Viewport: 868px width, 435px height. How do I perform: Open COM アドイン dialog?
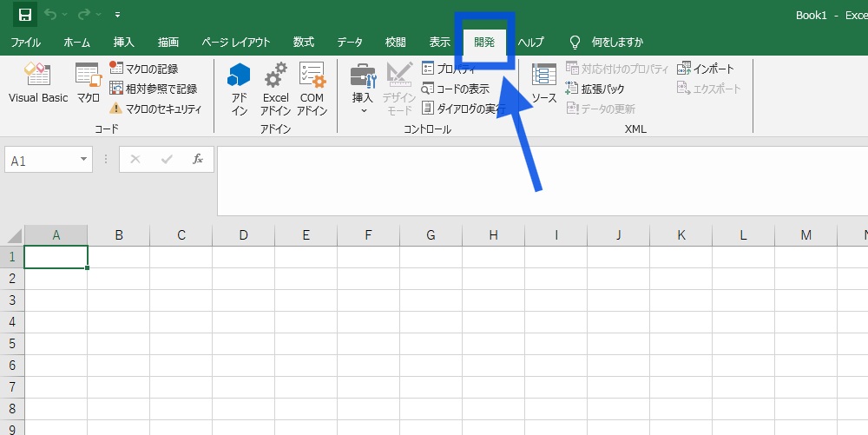click(x=312, y=84)
